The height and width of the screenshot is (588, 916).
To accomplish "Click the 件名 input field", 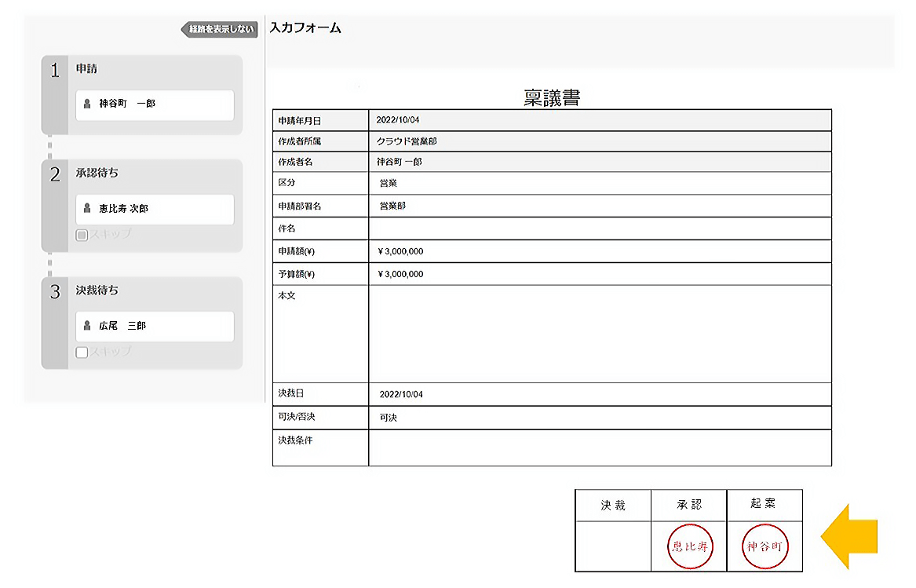I will point(599,228).
